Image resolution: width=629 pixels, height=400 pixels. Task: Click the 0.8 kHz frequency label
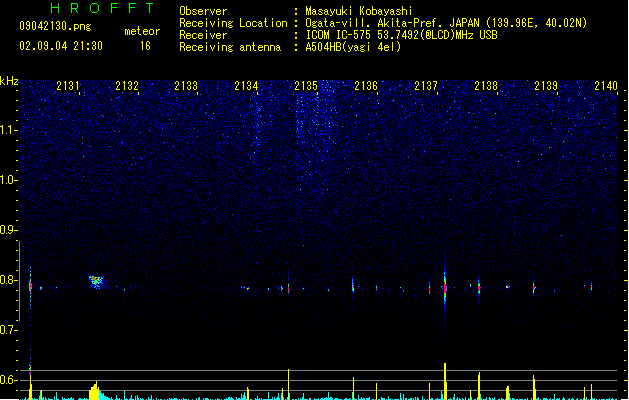pyautogui.click(x=8, y=280)
